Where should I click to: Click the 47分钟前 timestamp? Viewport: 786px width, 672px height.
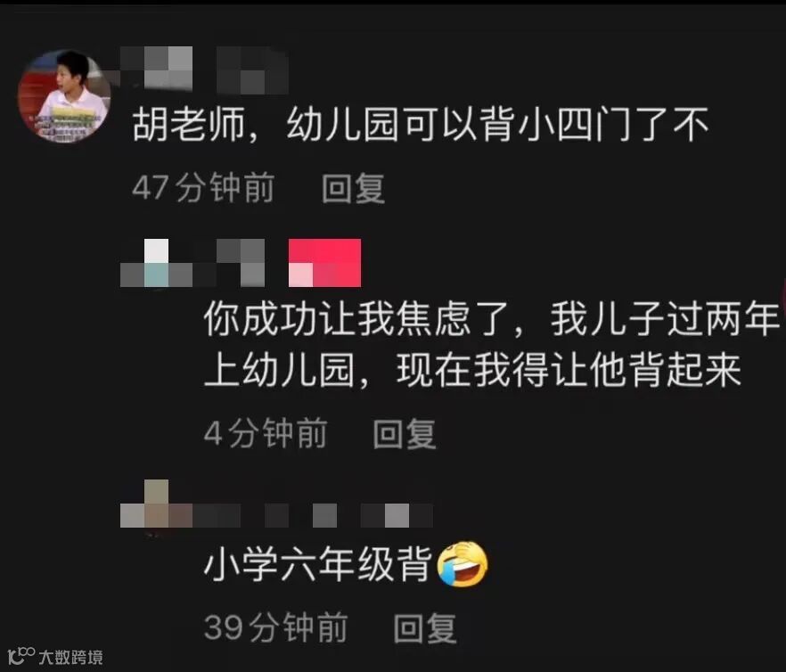point(203,189)
